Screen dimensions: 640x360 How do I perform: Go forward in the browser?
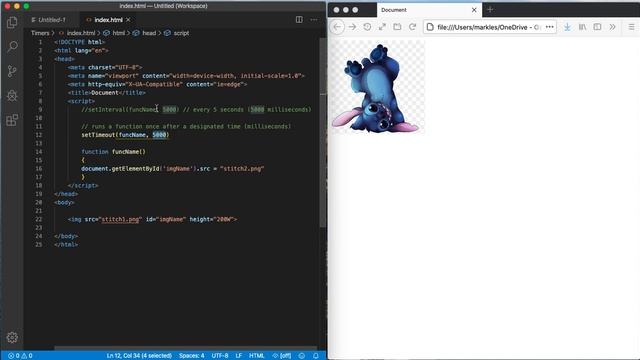pyautogui.click(x=352, y=27)
